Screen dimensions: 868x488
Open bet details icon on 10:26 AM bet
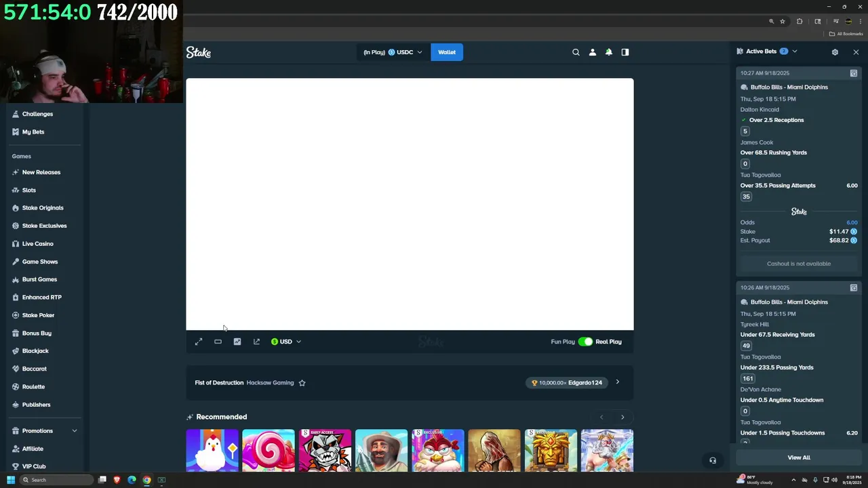pos(854,288)
